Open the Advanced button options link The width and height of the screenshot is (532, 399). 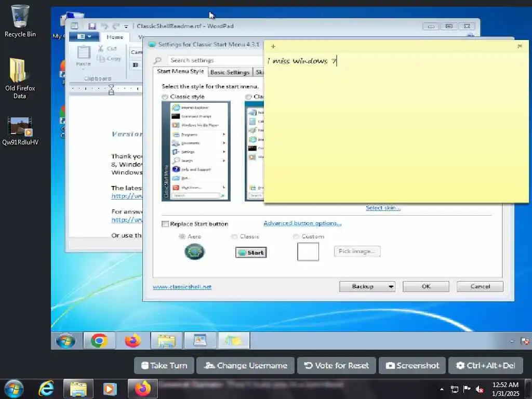click(302, 223)
